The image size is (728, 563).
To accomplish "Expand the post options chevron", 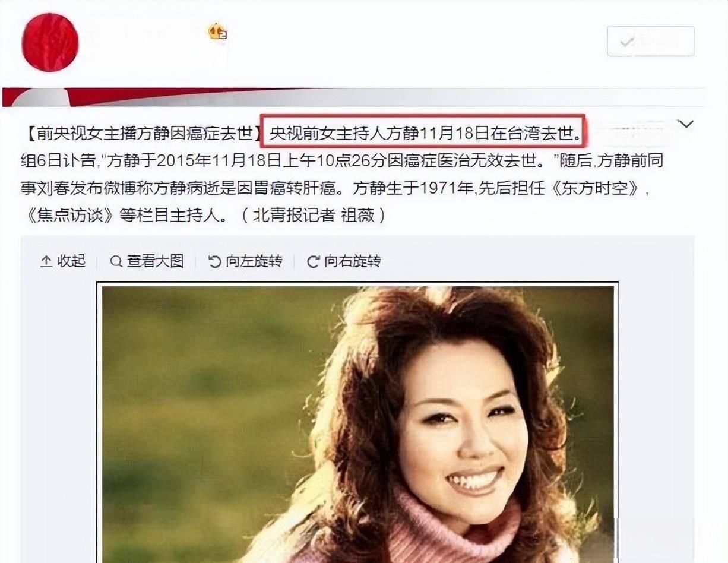I will coord(686,124).
